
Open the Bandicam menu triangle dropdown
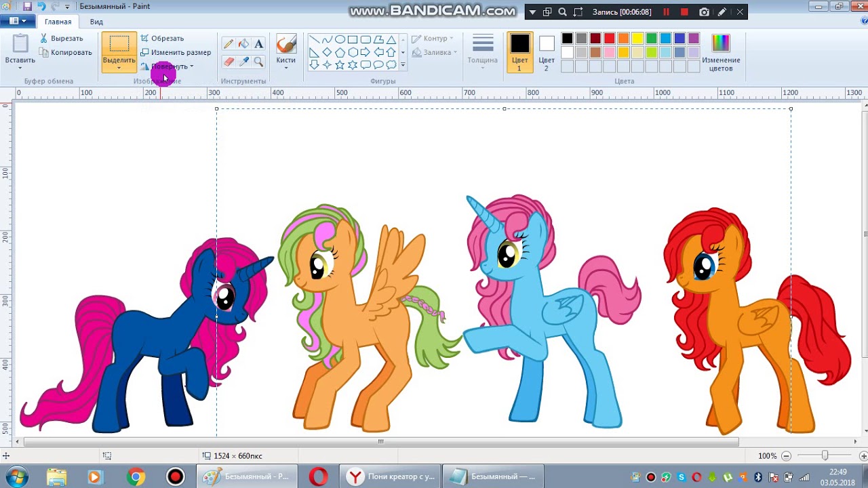[532, 12]
